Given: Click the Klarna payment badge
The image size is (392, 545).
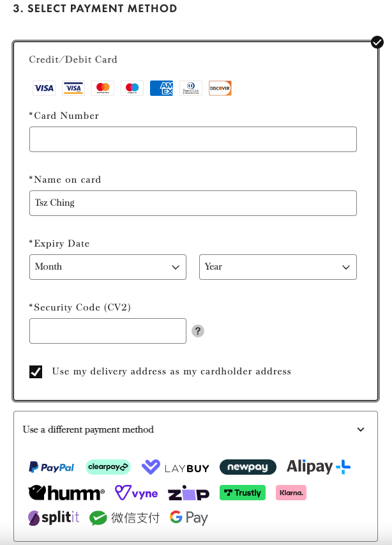Looking at the screenshot, I should (291, 493).
